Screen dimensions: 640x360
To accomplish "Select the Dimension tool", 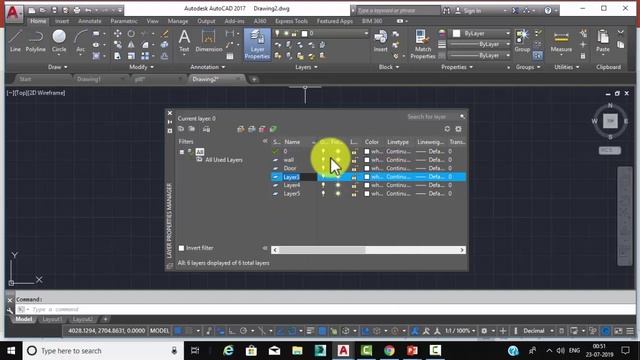I will (209, 41).
